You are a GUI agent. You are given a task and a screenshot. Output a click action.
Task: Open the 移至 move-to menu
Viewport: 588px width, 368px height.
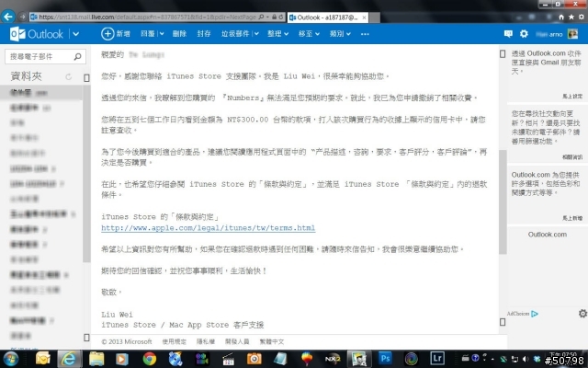click(x=309, y=34)
